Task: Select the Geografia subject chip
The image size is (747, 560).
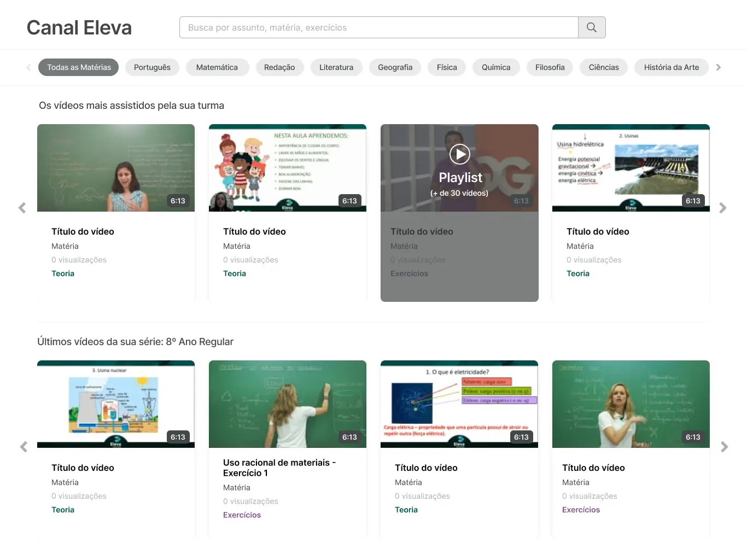Action: coord(395,67)
